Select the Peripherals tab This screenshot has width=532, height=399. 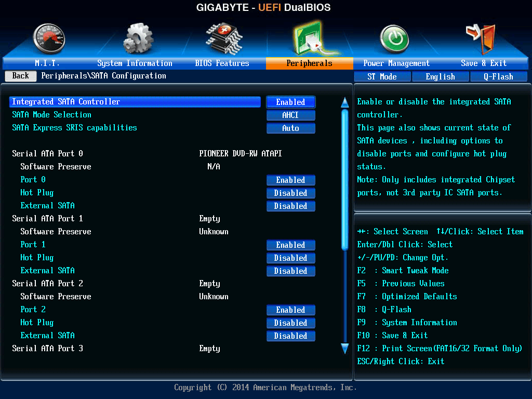pos(310,63)
